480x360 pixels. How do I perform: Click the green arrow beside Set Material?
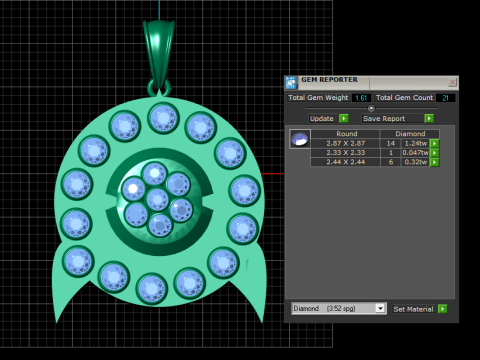443,309
